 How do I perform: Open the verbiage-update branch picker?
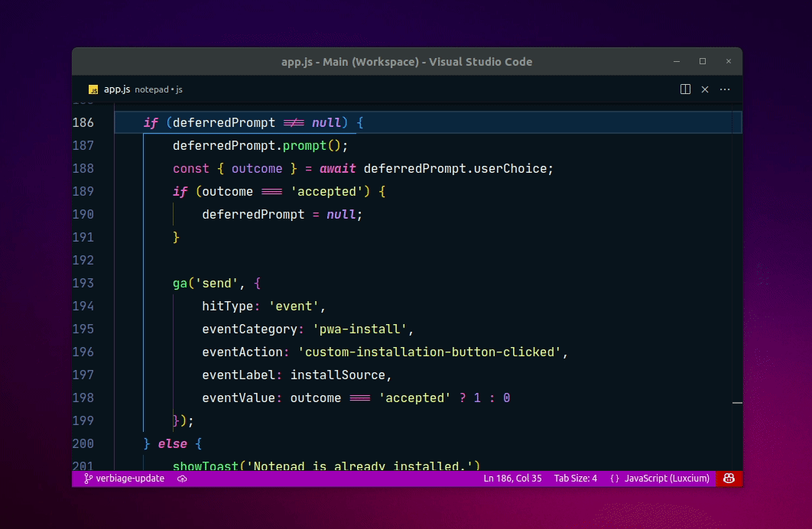click(x=125, y=479)
